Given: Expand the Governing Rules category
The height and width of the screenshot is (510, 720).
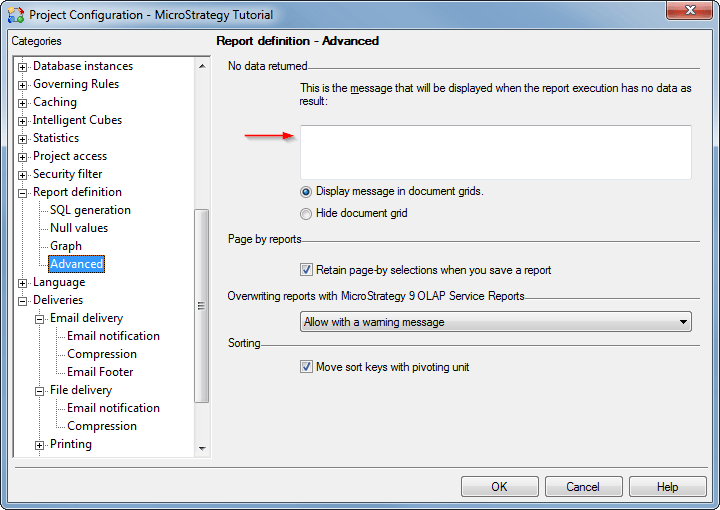Looking at the screenshot, I should [x=22, y=85].
